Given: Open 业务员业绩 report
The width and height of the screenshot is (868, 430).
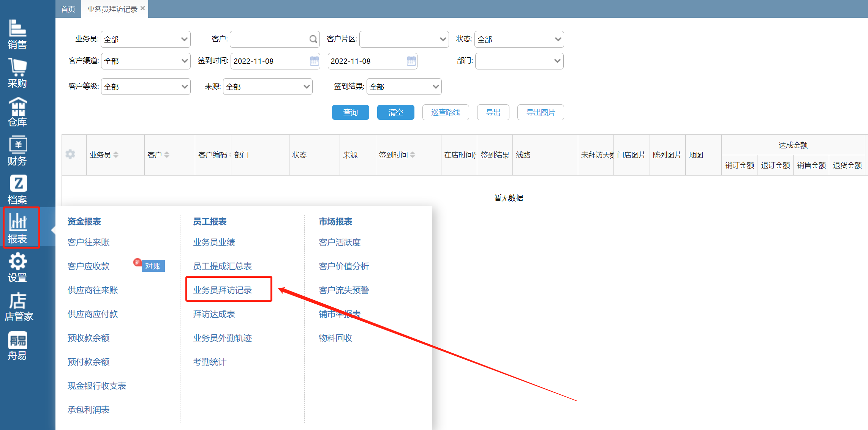Looking at the screenshot, I should coord(214,242).
